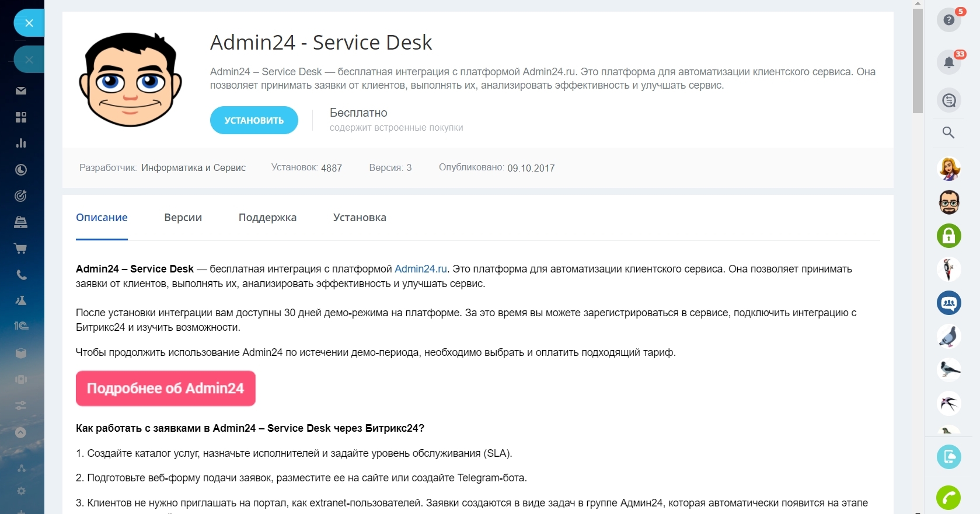Open the clock time tracking icon
This screenshot has height=514, width=980.
pyautogui.click(x=21, y=170)
